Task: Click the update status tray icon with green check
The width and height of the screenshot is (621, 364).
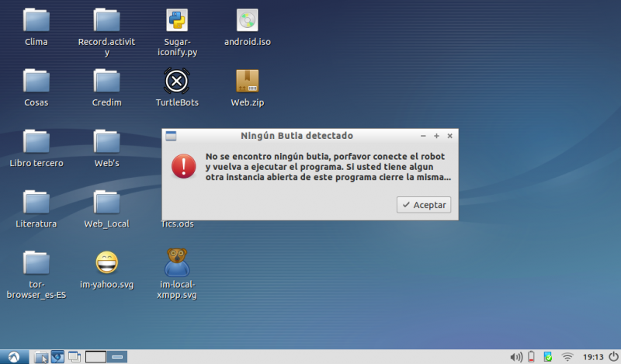Action: coord(548,357)
